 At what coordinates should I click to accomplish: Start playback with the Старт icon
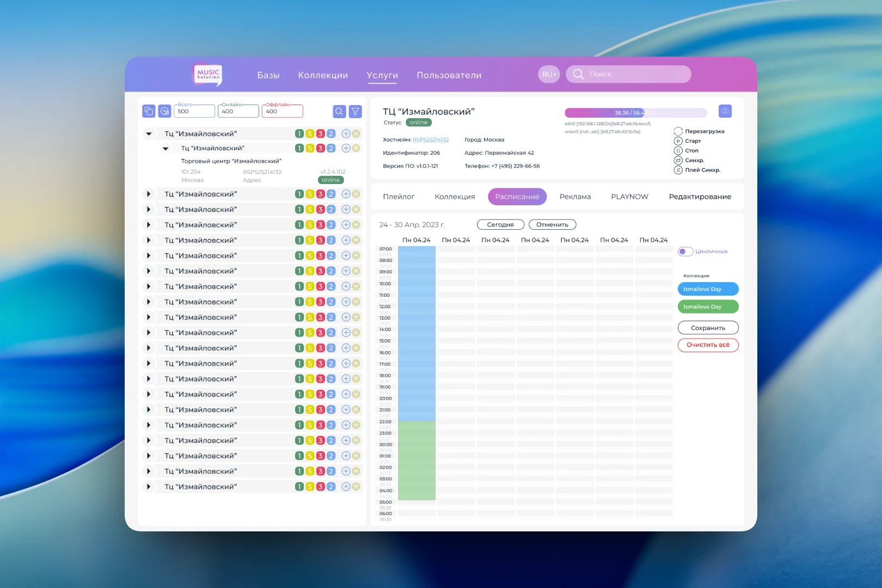(x=678, y=141)
